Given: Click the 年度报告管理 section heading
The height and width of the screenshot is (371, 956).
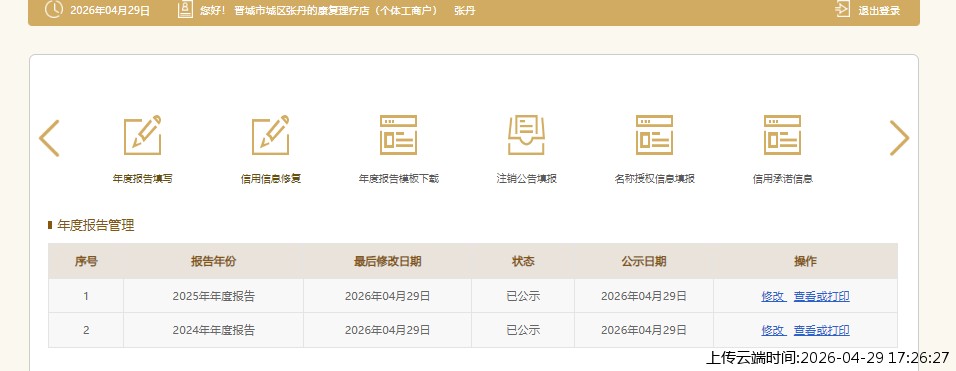Looking at the screenshot, I should tap(96, 225).
